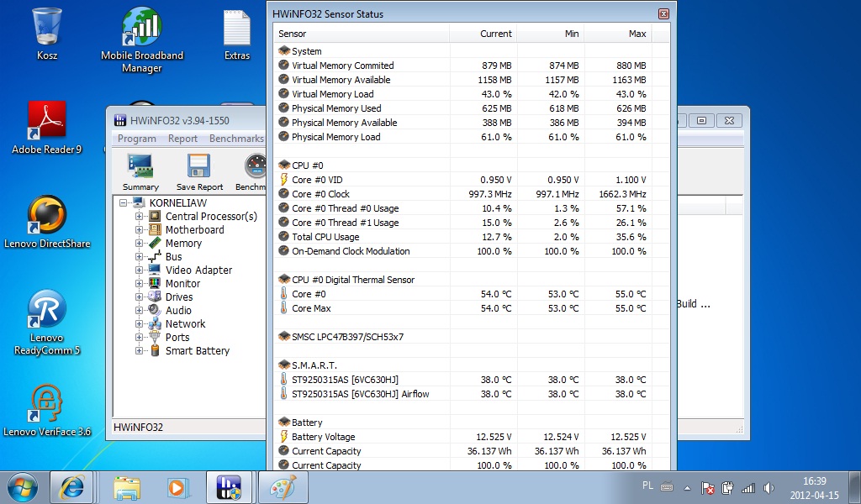Select the Smart Battery icon in tree
Viewport: 861px width, 504px height.
(156, 350)
